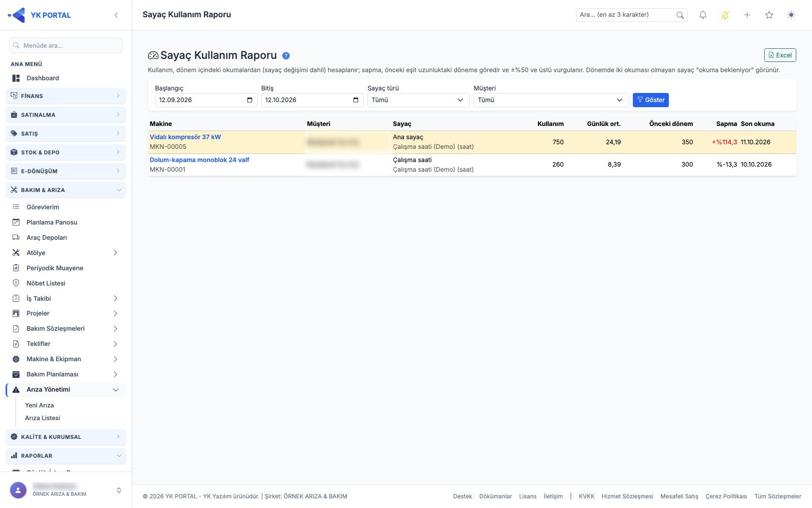The width and height of the screenshot is (812, 508).
Task: Open KVKK footer link
Action: 587,496
